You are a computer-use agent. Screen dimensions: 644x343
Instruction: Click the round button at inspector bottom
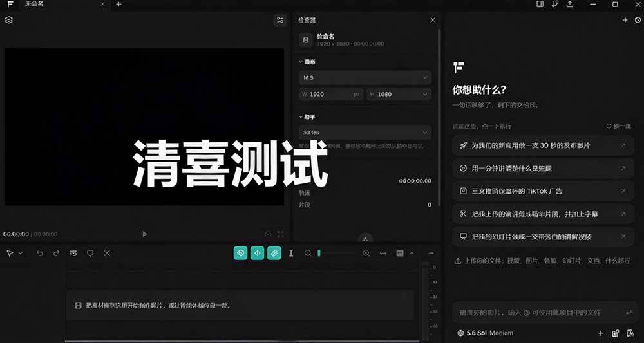[x=366, y=237]
